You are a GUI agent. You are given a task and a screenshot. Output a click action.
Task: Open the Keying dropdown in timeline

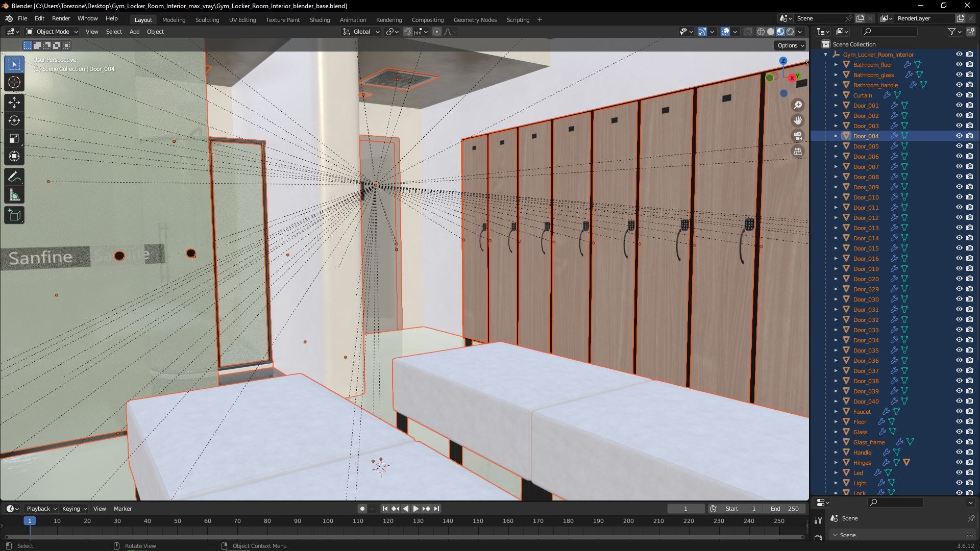click(x=75, y=509)
